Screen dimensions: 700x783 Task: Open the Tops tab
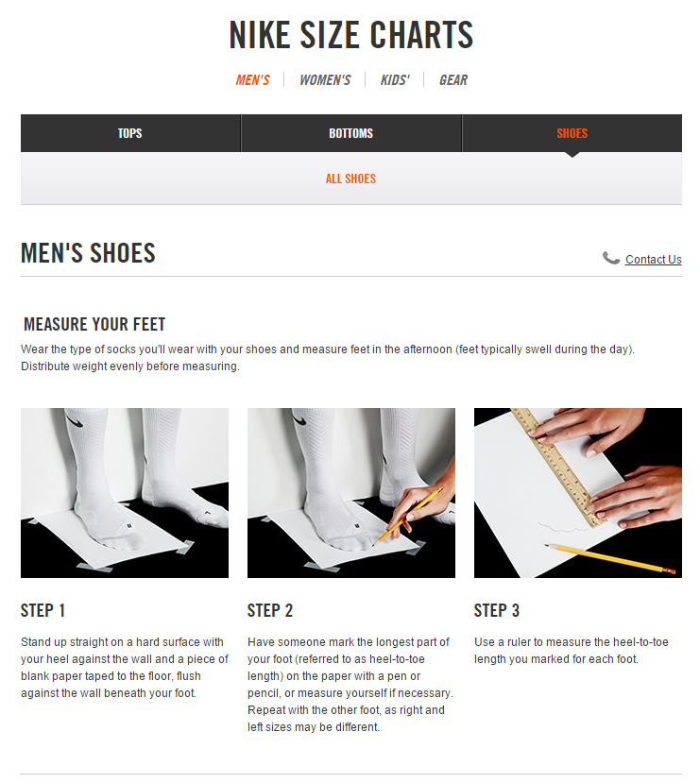[130, 133]
